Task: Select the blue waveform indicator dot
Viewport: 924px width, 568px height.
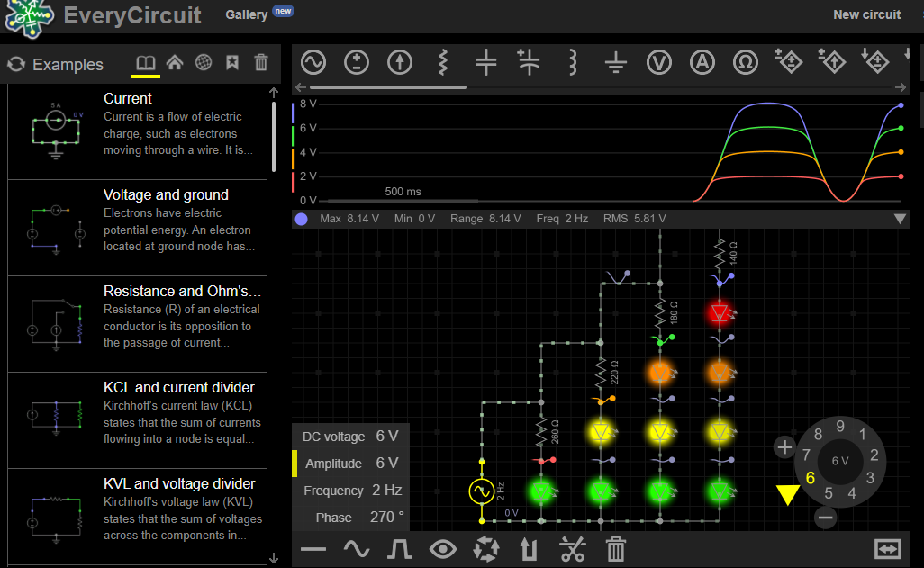Action: pyautogui.click(x=301, y=219)
